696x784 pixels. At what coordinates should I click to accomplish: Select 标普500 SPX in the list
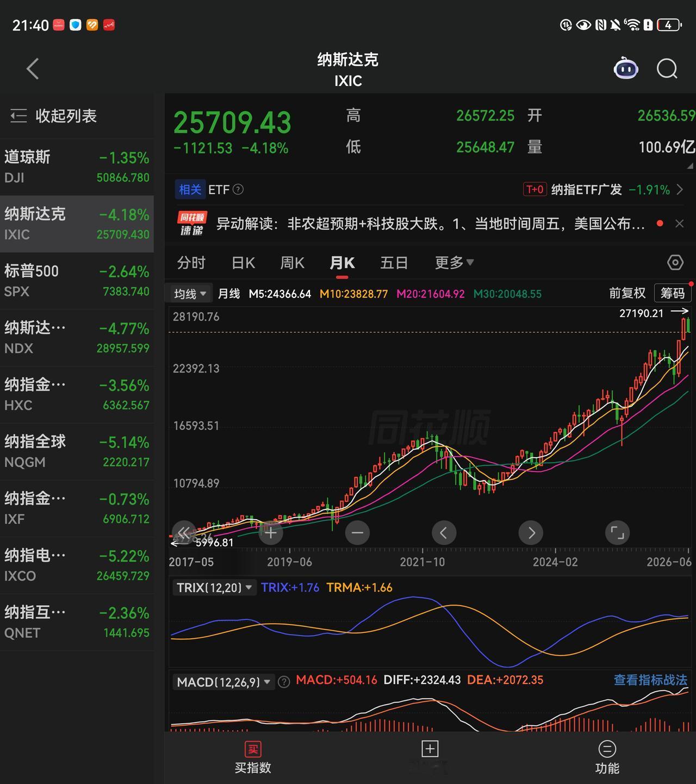click(77, 281)
